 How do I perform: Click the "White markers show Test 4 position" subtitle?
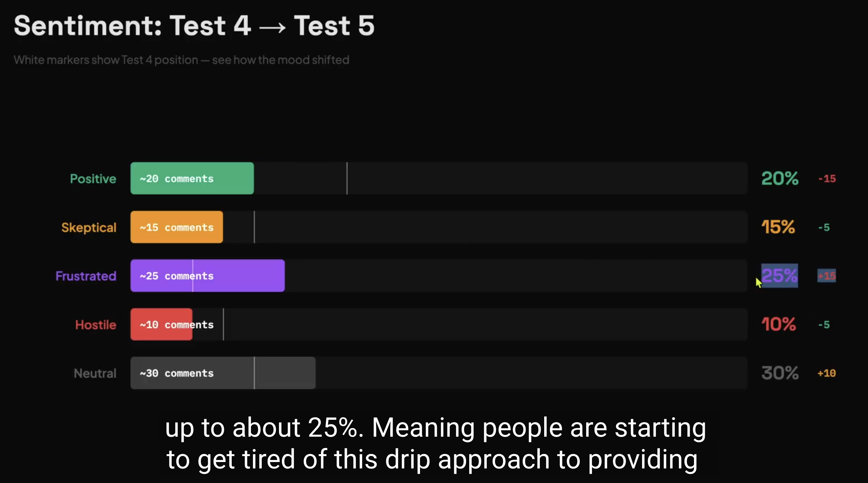(181, 60)
